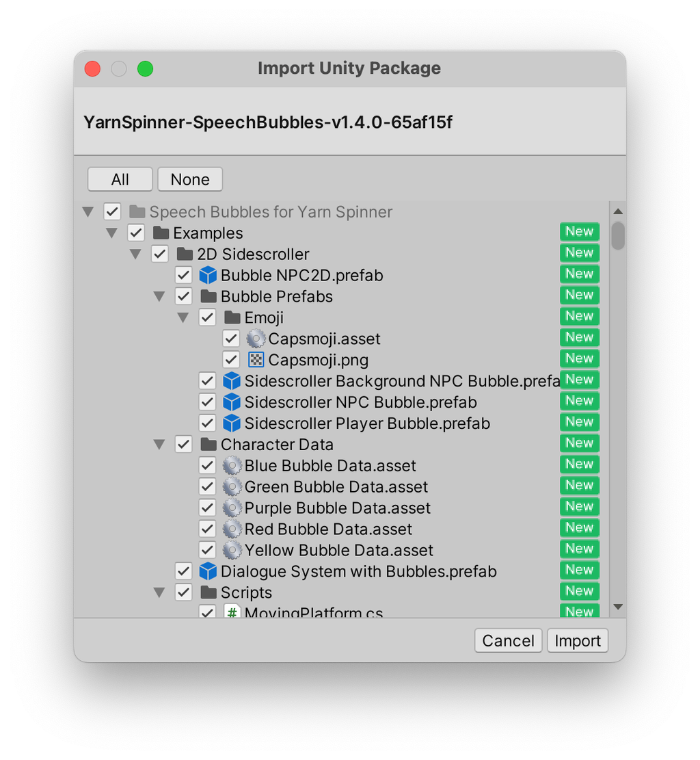
Task: Collapse the Scripts folder triangle
Action: coord(159,592)
